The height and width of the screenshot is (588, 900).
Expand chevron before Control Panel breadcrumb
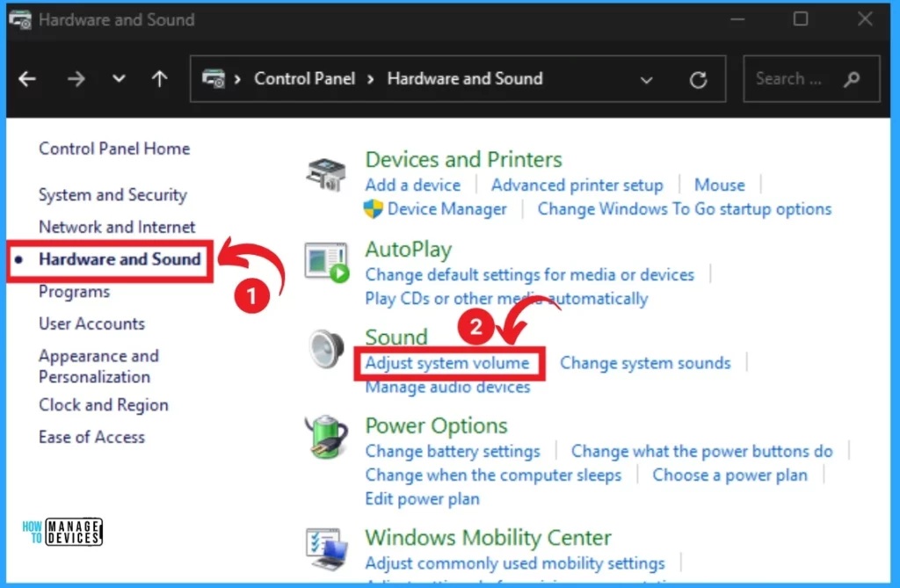[x=237, y=79]
